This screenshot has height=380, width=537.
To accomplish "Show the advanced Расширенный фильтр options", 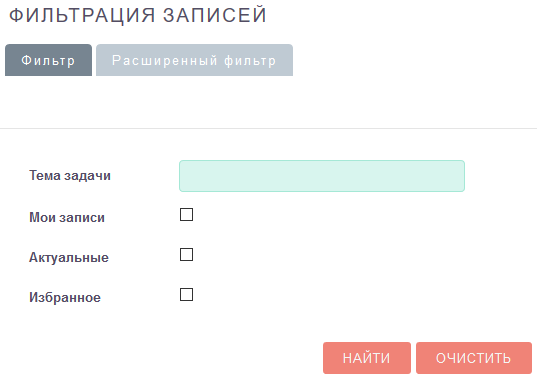I will (x=194, y=60).
